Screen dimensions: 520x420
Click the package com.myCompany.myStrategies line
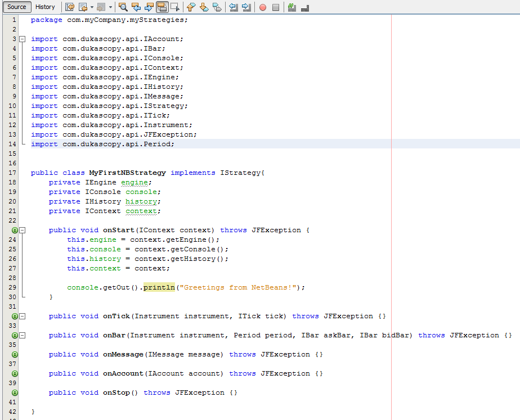click(109, 20)
